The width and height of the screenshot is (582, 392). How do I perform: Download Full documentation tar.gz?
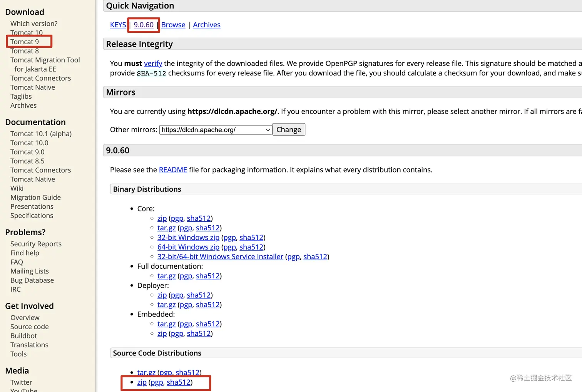[x=167, y=276]
